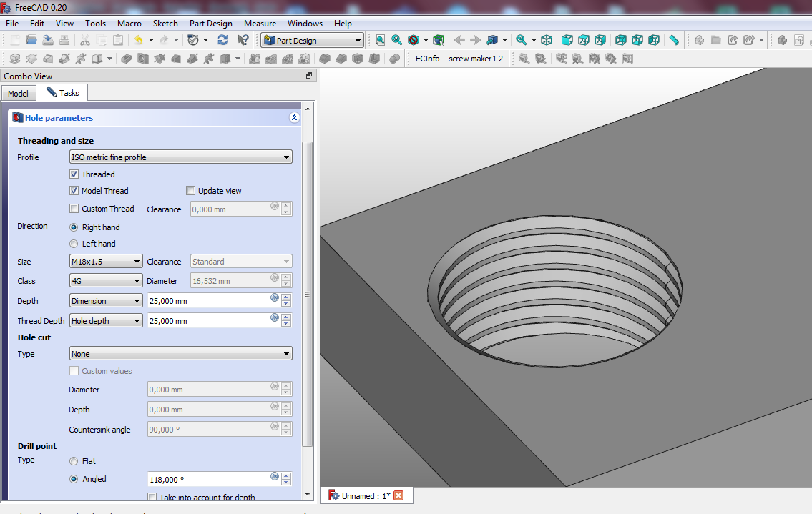Enable the Update view checkbox
Image resolution: width=812 pixels, height=514 pixels.
tap(191, 191)
